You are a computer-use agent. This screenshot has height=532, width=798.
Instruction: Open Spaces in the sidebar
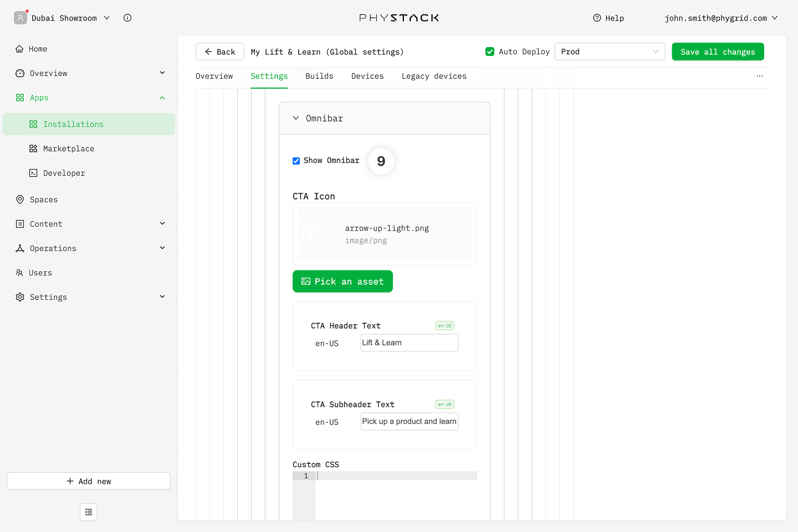[x=89, y=199]
